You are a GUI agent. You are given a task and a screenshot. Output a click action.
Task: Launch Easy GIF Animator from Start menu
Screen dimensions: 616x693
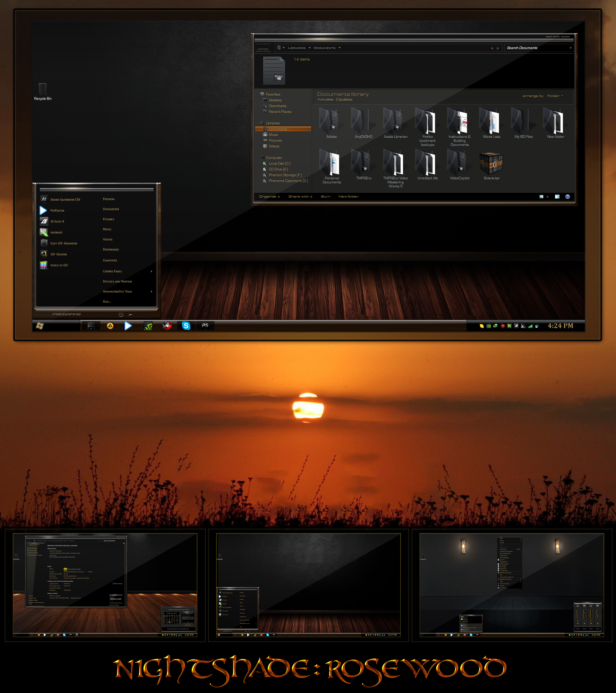click(x=59, y=243)
